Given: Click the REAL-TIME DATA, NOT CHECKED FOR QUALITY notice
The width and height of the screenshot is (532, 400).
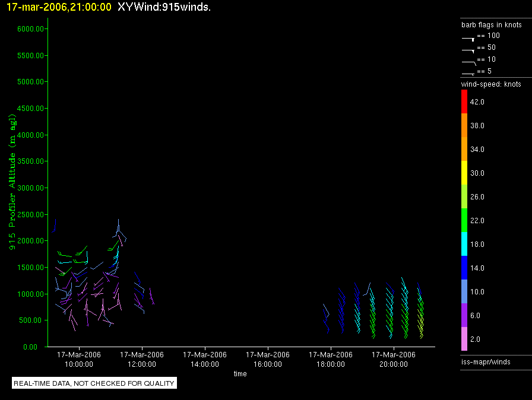Looking at the screenshot, I should click(94, 383).
